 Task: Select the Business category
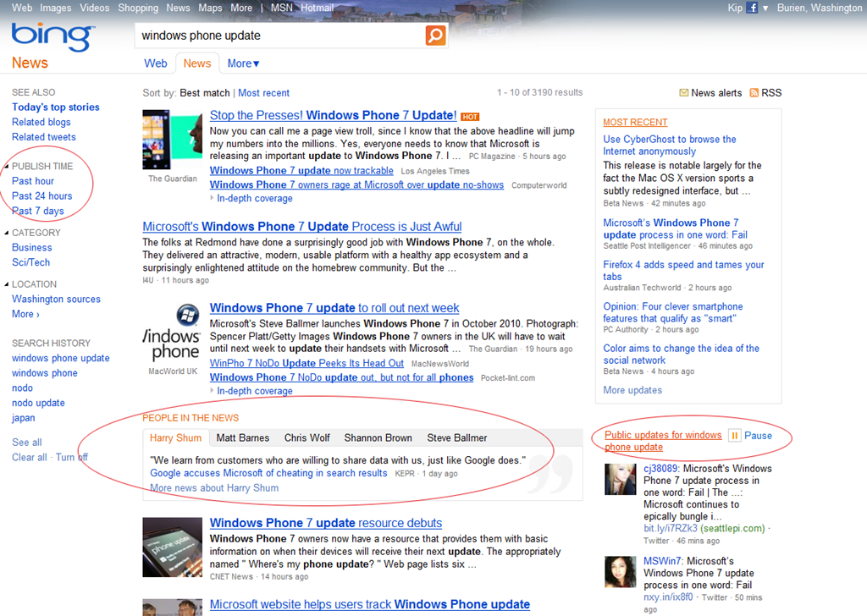[x=32, y=248]
